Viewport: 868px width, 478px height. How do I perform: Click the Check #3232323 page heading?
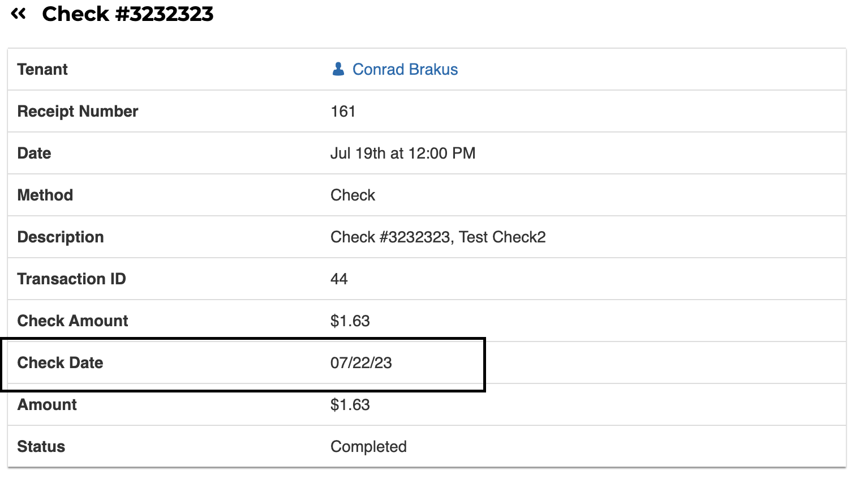(x=128, y=14)
